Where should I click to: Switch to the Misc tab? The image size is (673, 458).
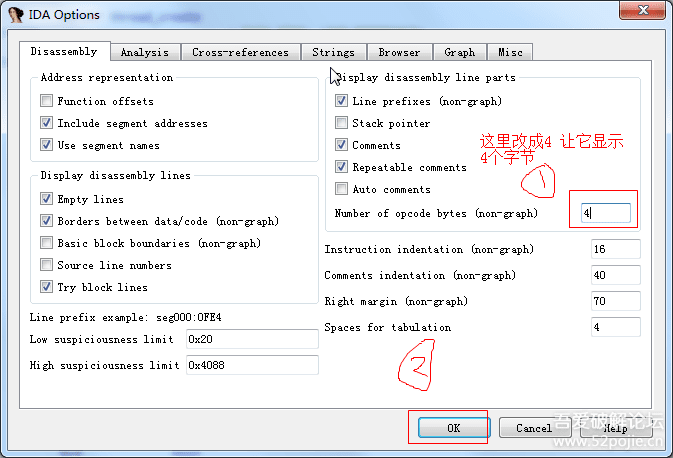tap(510, 52)
